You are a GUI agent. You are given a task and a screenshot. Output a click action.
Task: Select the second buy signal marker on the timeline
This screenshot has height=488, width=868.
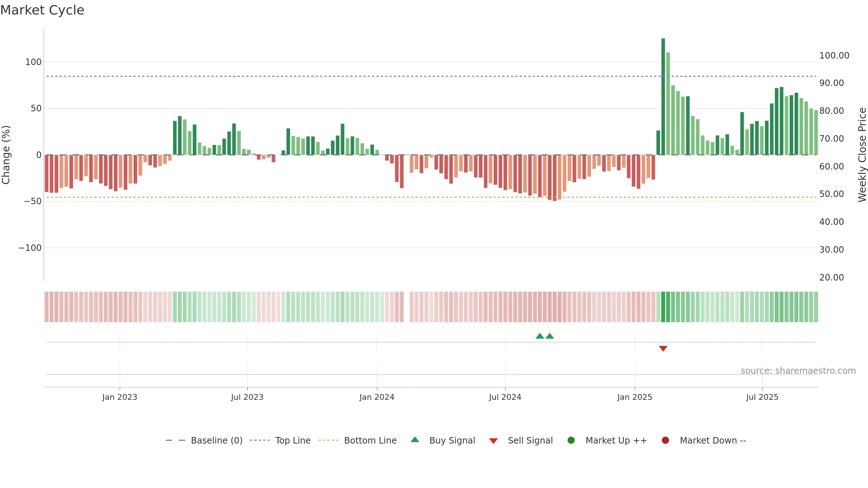pyautogui.click(x=550, y=336)
